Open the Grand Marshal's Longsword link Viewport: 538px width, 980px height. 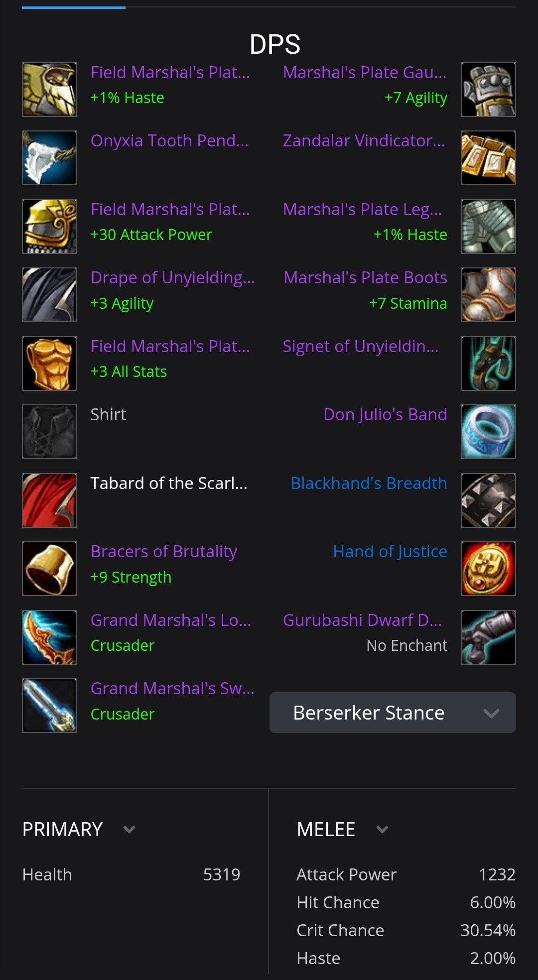[171, 620]
